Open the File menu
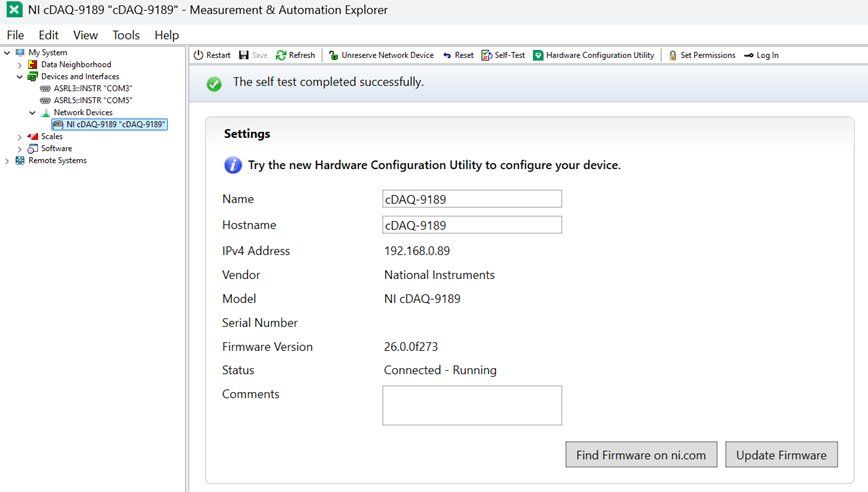Viewport: 868px width, 492px height. click(16, 35)
